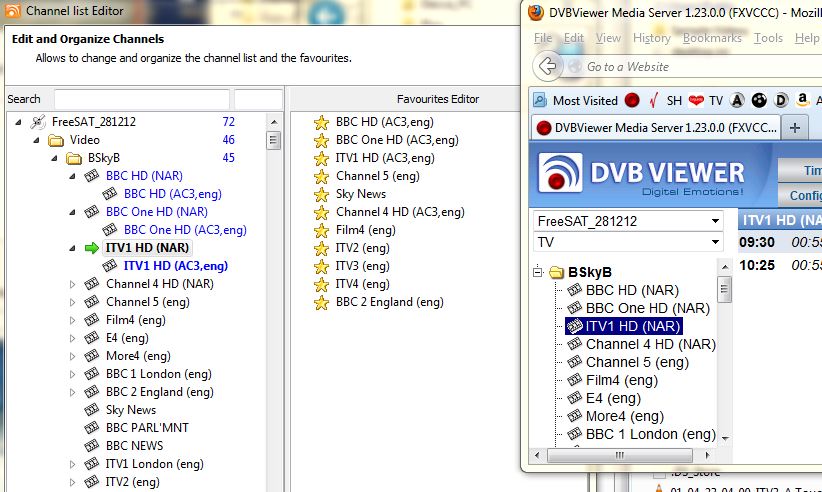The height and width of the screenshot is (492, 822).
Task: Open the Firefox Bookmarks menu
Action: (712, 38)
